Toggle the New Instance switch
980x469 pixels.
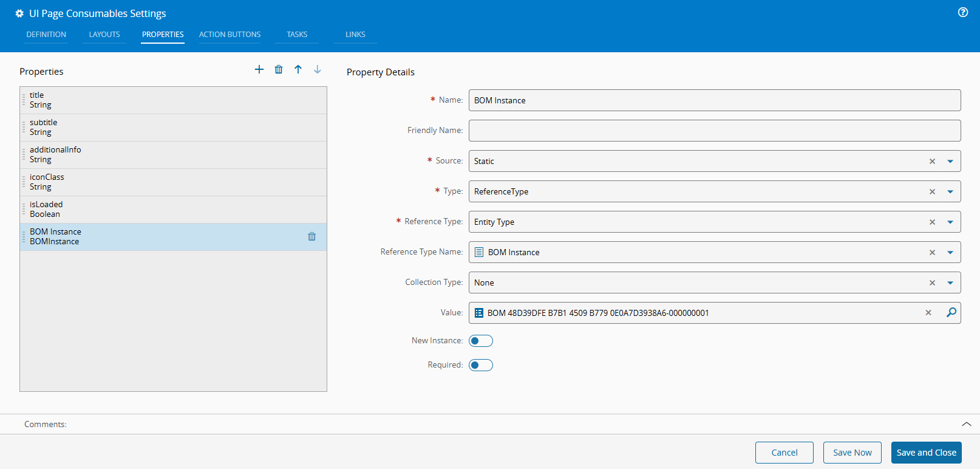480,341
